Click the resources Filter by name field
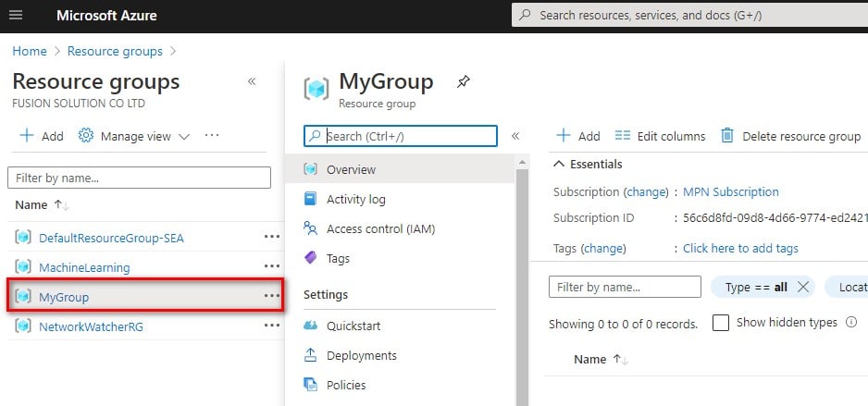Image resolution: width=868 pixels, height=406 pixels. pyautogui.click(x=625, y=287)
